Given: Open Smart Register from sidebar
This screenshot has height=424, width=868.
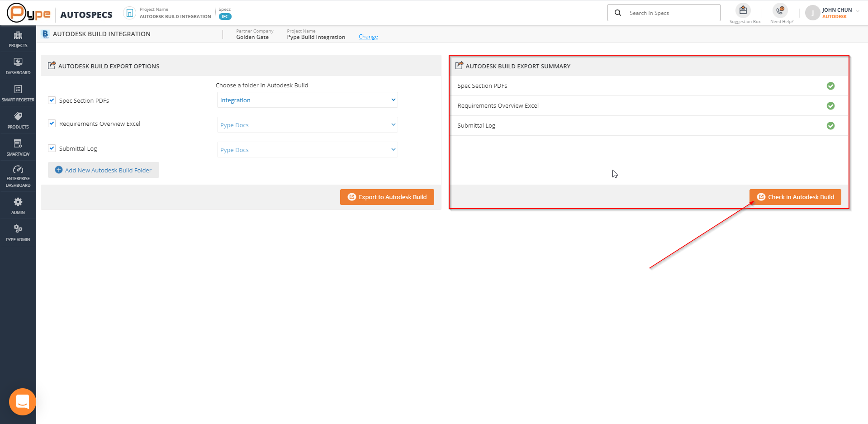Looking at the screenshot, I should click(18, 93).
